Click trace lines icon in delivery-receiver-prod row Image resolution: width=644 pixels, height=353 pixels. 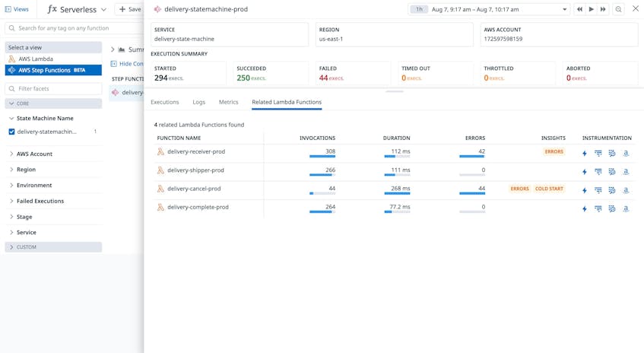click(x=598, y=153)
